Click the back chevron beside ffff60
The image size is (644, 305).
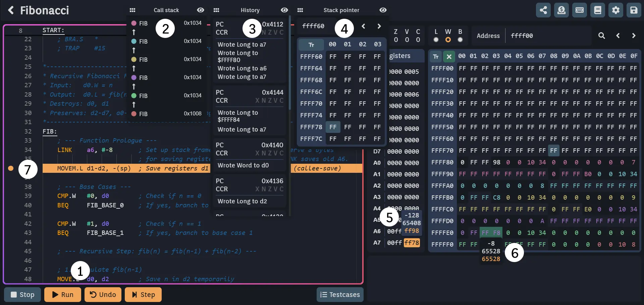(364, 26)
